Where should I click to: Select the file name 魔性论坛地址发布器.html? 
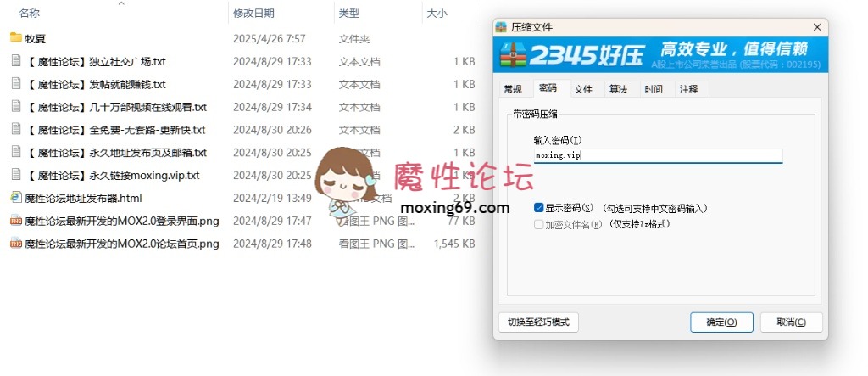(84, 198)
